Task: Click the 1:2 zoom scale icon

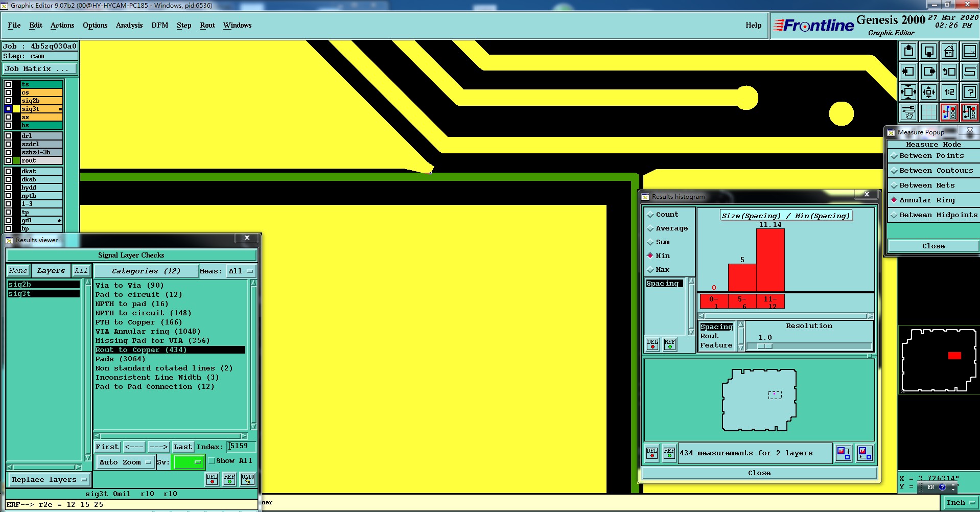Action: [949, 92]
